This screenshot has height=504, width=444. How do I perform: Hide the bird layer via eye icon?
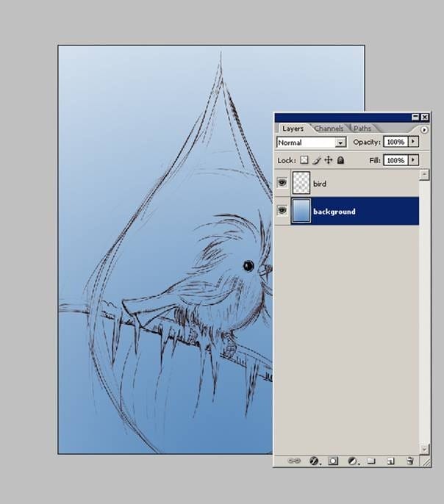[282, 183]
